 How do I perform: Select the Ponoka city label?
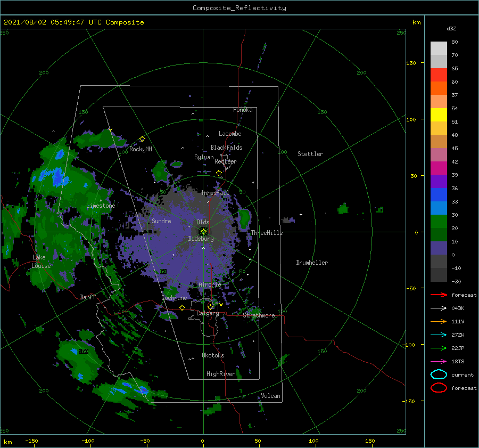click(243, 110)
